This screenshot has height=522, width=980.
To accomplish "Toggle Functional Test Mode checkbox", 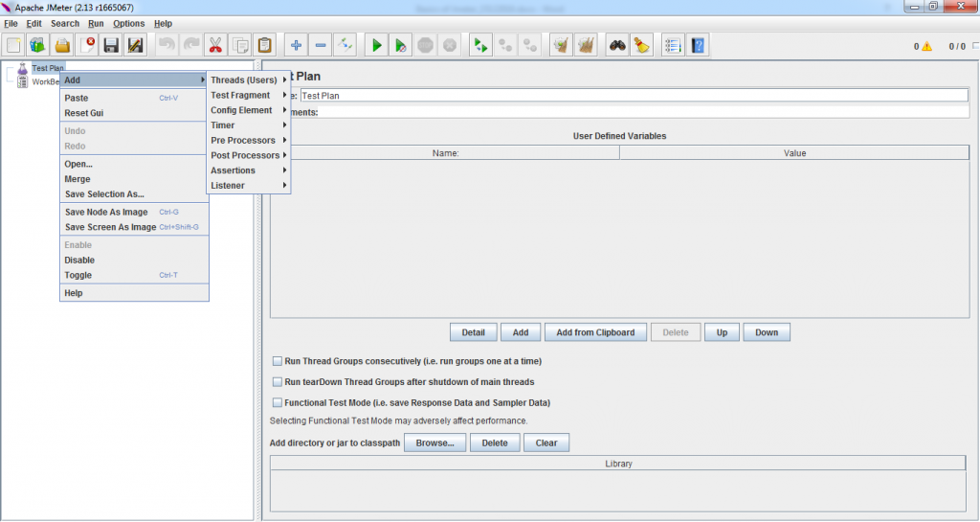I will pos(278,402).
